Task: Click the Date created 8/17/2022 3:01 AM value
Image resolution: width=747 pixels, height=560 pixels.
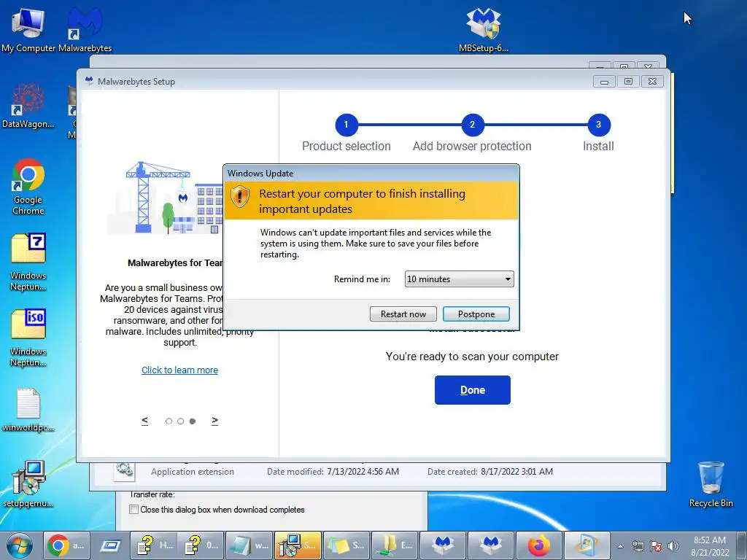Action: 517,472
